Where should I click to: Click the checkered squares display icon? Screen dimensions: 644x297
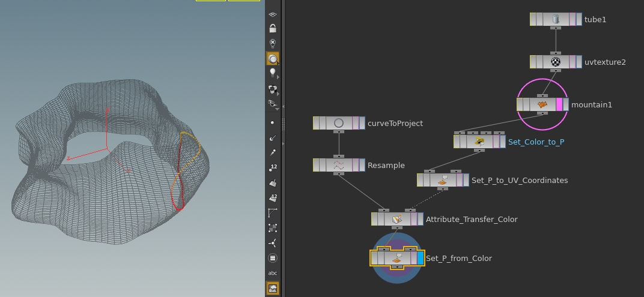point(273,227)
